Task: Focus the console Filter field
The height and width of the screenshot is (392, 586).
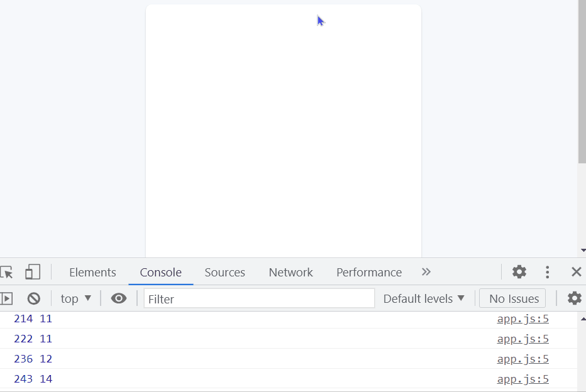Action: pyautogui.click(x=259, y=298)
